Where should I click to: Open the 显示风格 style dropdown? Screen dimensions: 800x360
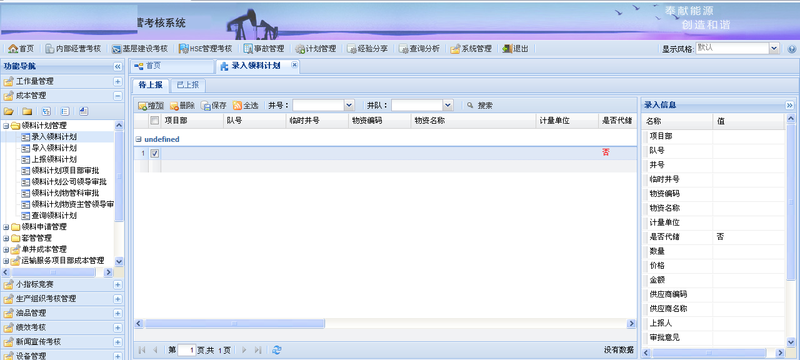click(x=774, y=48)
